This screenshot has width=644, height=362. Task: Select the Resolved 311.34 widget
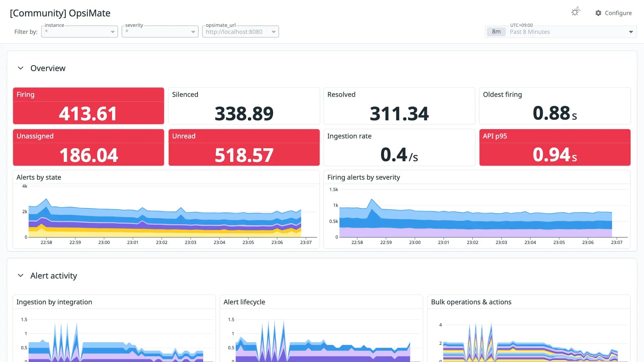tap(399, 106)
